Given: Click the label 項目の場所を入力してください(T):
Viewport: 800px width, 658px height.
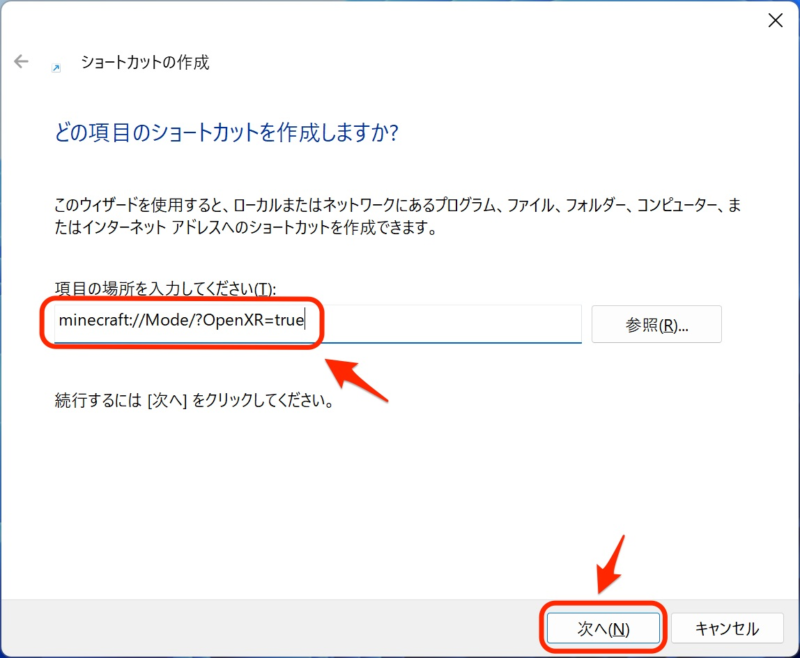Looking at the screenshot, I should point(165,289).
